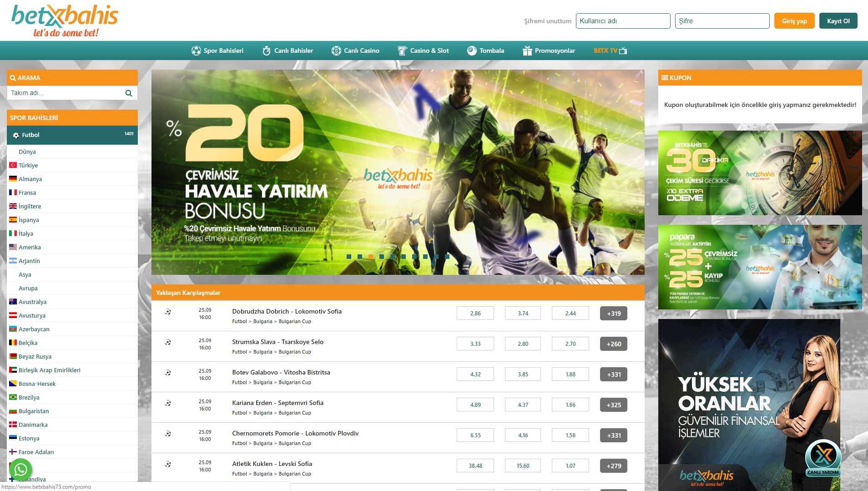Image resolution: width=868 pixels, height=491 pixels.
Task: Click the soccer ball icon beside Dobrudzha Dobrich match
Action: coord(168,312)
